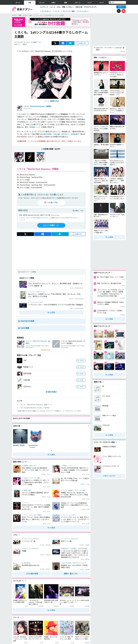Screen dimensions: 138x644
Task: Click the search magnifier icon
Action: (110, 2)
